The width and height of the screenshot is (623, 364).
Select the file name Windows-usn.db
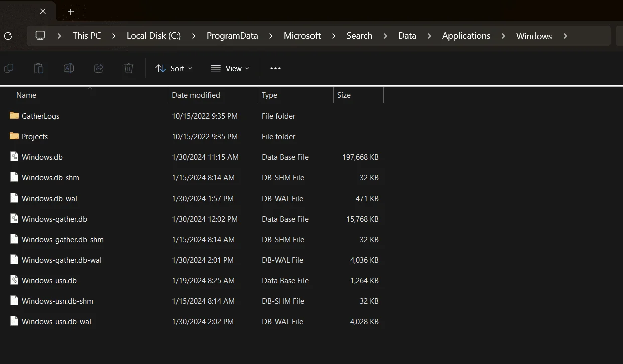click(49, 280)
